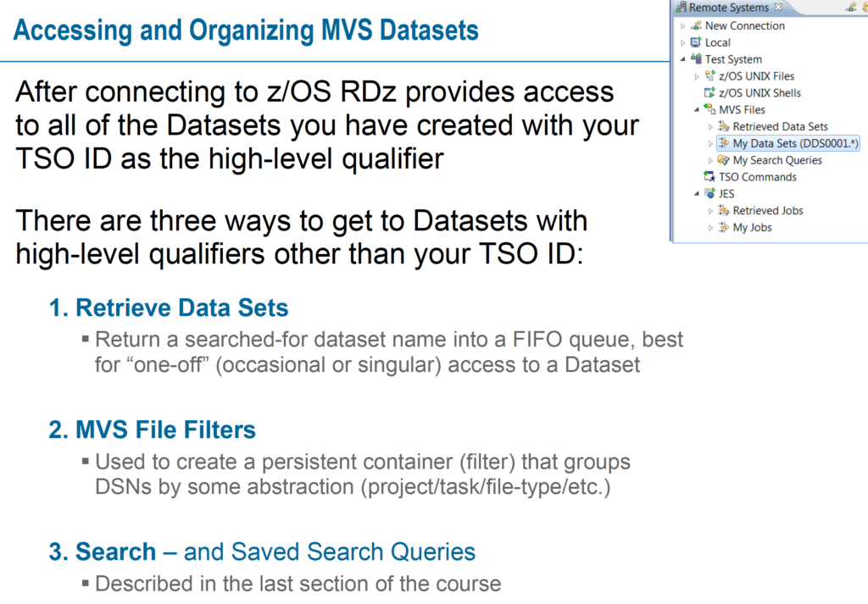Expand the My Jobs filter
Viewport: 868px width, 604px height.
(x=711, y=228)
